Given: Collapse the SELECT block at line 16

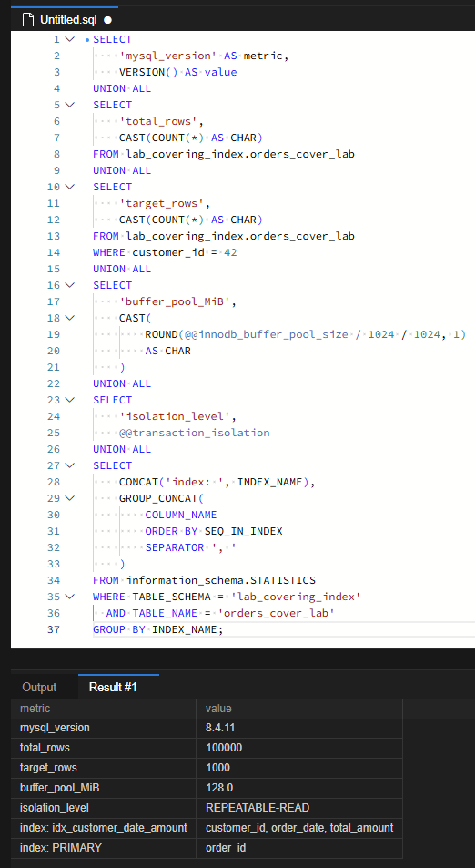Looking at the screenshot, I should coord(69,285).
